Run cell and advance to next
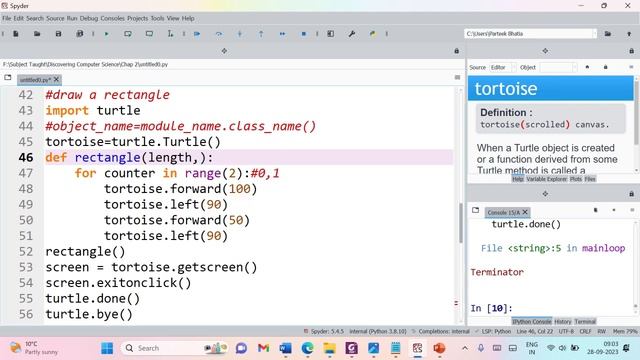Image resolution: width=640 pixels, height=360 pixels. (149, 34)
